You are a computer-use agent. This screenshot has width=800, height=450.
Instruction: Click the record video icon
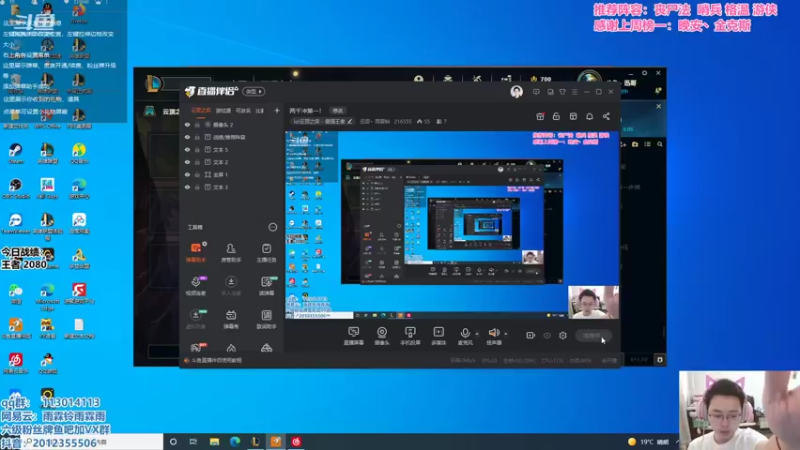[x=531, y=335]
